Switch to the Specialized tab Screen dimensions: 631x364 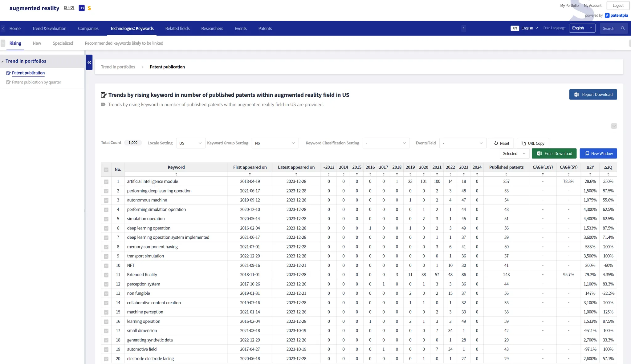(63, 43)
